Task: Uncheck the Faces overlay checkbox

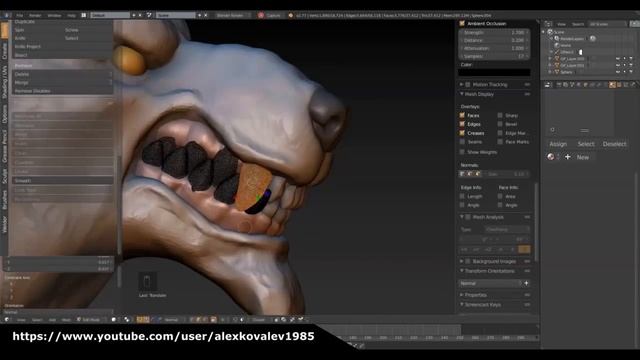Action: (x=462, y=116)
